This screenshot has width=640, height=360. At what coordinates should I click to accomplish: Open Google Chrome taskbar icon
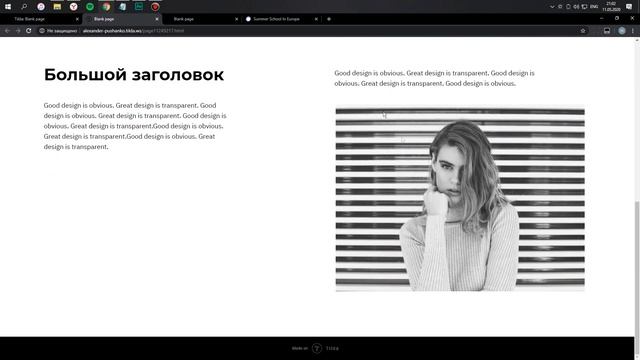106,7
